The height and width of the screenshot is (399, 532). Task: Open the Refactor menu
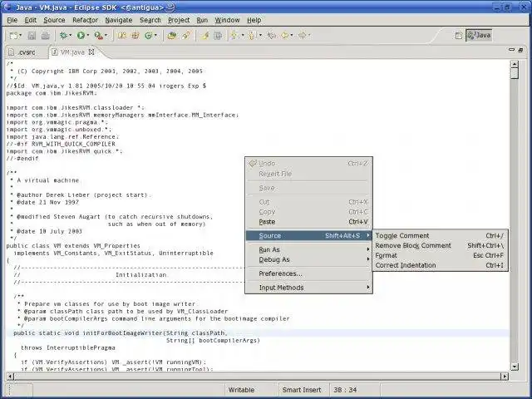[85, 20]
